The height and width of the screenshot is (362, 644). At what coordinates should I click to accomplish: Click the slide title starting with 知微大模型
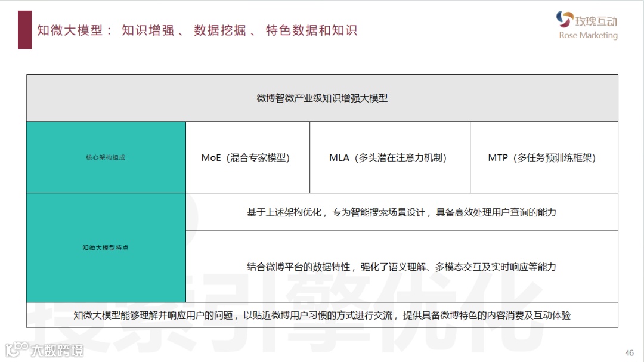coord(197,30)
